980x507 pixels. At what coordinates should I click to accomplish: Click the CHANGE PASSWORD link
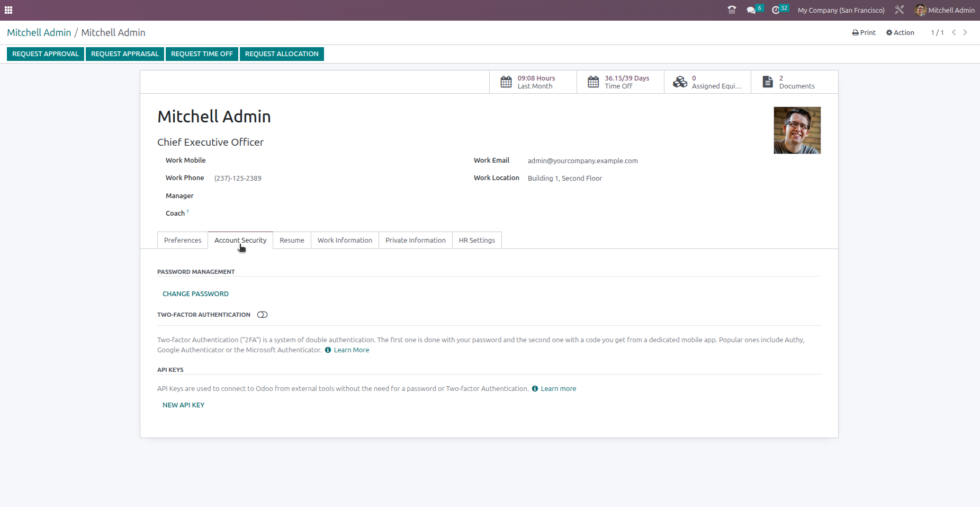[195, 293]
